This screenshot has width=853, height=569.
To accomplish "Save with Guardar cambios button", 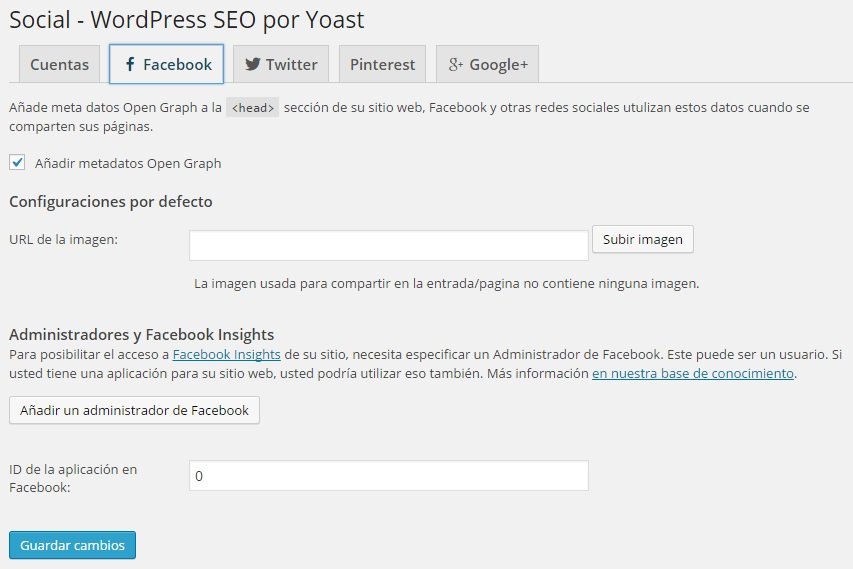I will click(x=72, y=545).
